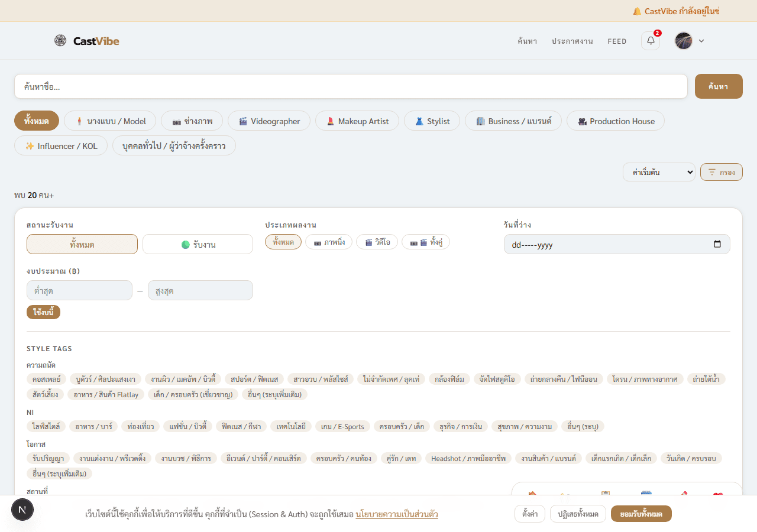Open the ค่าเริ่มต้น sort dropdown

pos(659,172)
